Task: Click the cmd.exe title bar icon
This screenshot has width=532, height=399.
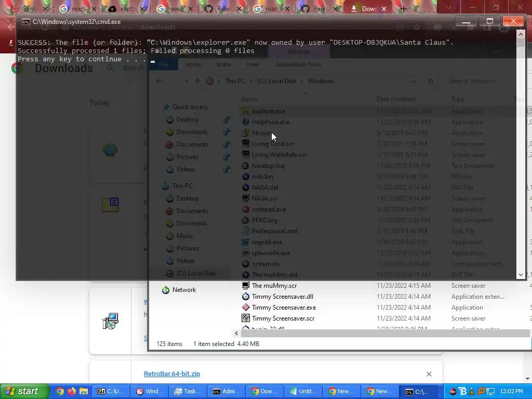Action: coord(26,22)
